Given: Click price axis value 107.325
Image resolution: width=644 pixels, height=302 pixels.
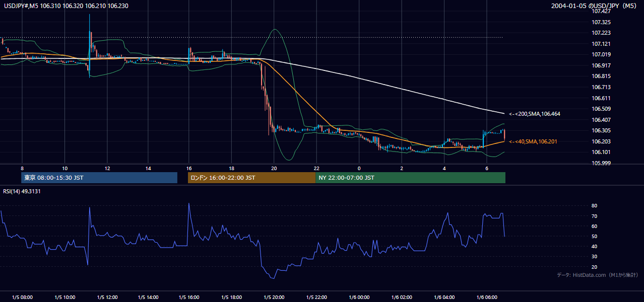Looking at the screenshot, I should (x=602, y=22).
